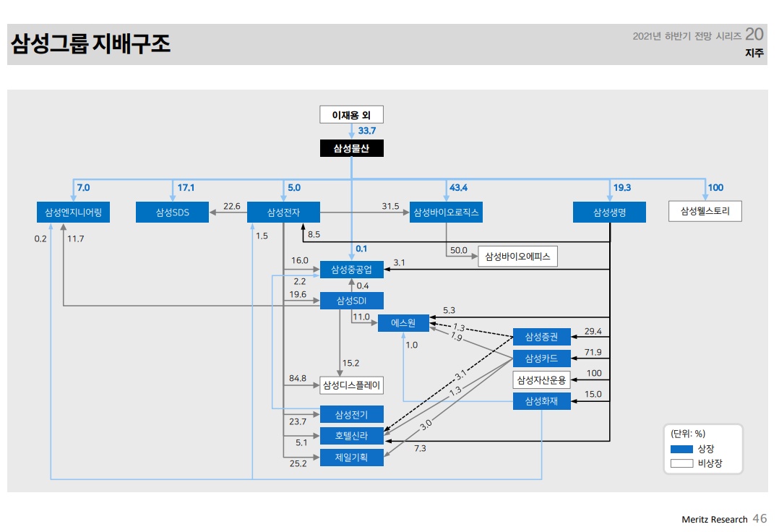Click the 삼성증권 node

click(x=541, y=337)
